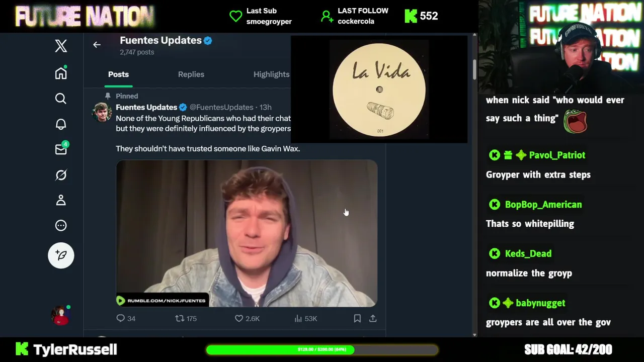Open @FuentesUpdates handle link
Screen dimensions: 644x362
[x=221, y=107]
